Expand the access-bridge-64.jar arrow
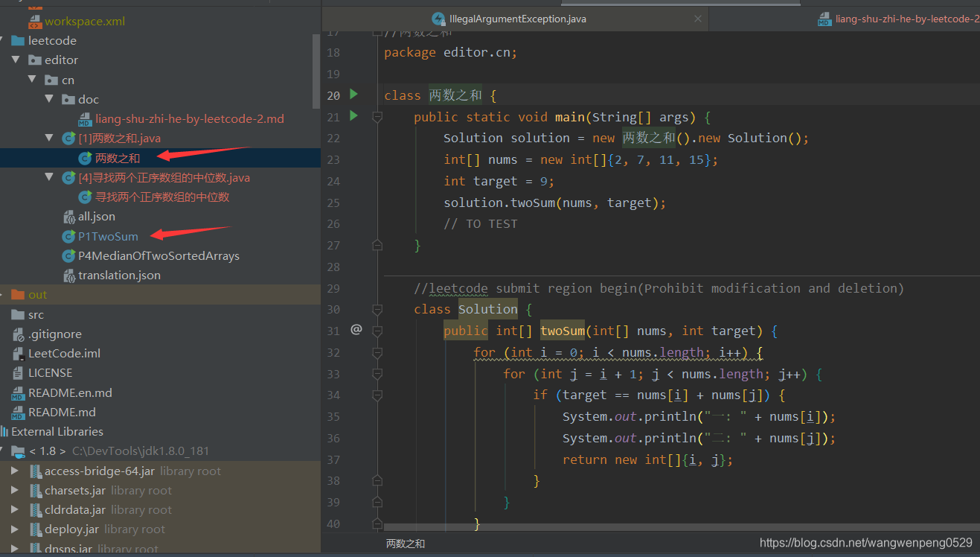 point(15,471)
